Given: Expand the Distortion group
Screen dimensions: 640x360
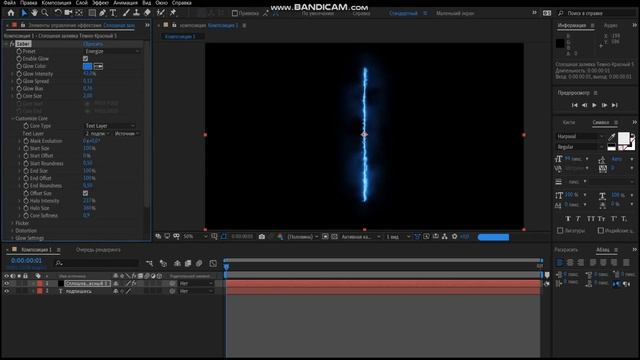Looking at the screenshot, I should pos(12,231).
